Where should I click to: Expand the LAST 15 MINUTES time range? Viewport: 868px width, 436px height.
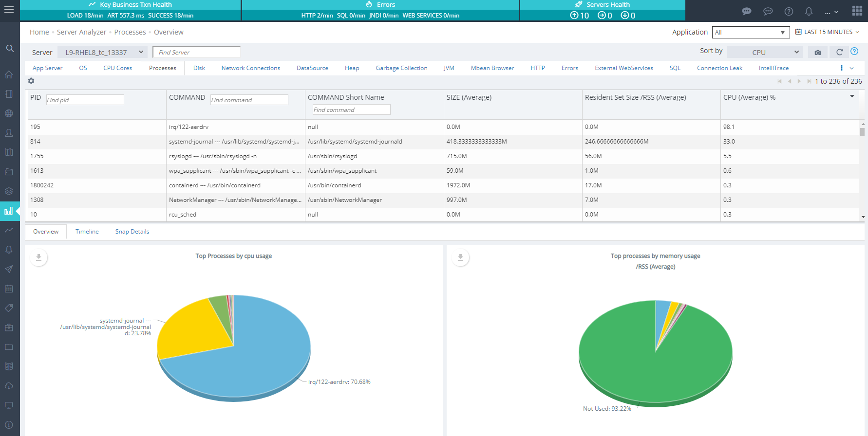point(828,32)
